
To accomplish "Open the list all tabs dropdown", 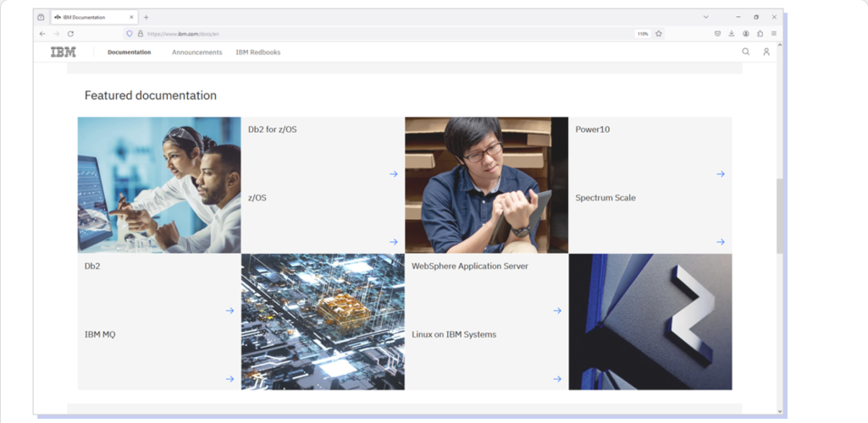I will [705, 17].
